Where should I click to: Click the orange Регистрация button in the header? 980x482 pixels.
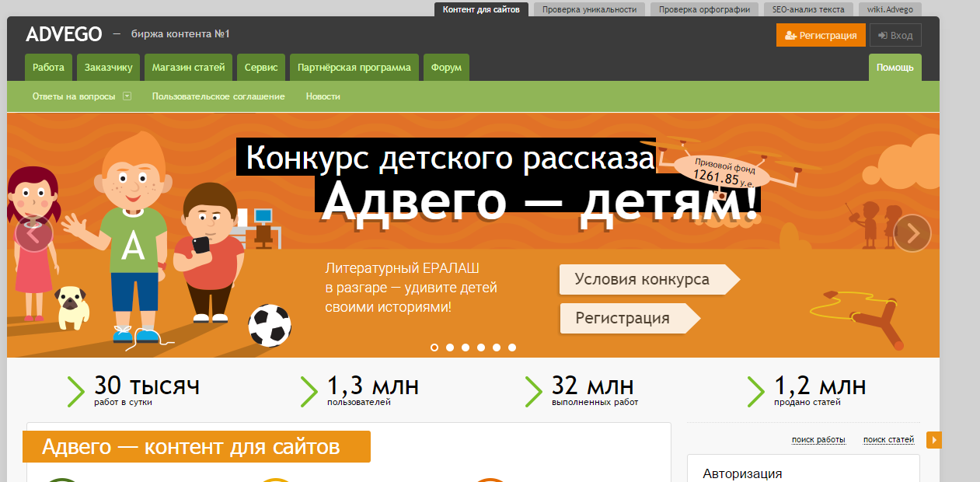point(821,35)
